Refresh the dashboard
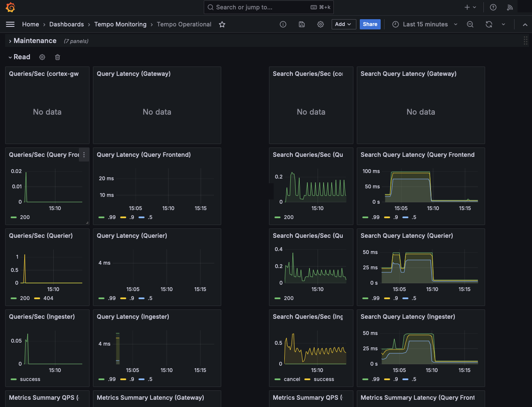532x407 pixels. point(489,24)
